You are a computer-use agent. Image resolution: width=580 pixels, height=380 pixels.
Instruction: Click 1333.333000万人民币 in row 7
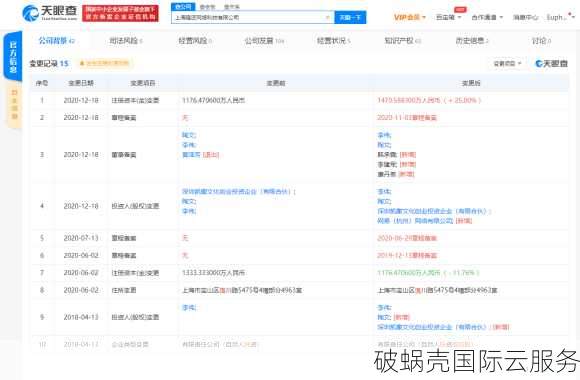[x=213, y=273]
